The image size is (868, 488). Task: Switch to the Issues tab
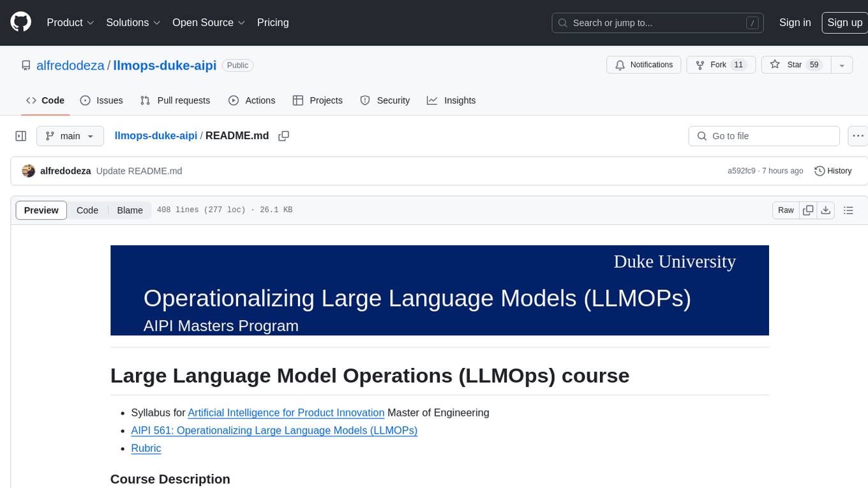(101, 100)
